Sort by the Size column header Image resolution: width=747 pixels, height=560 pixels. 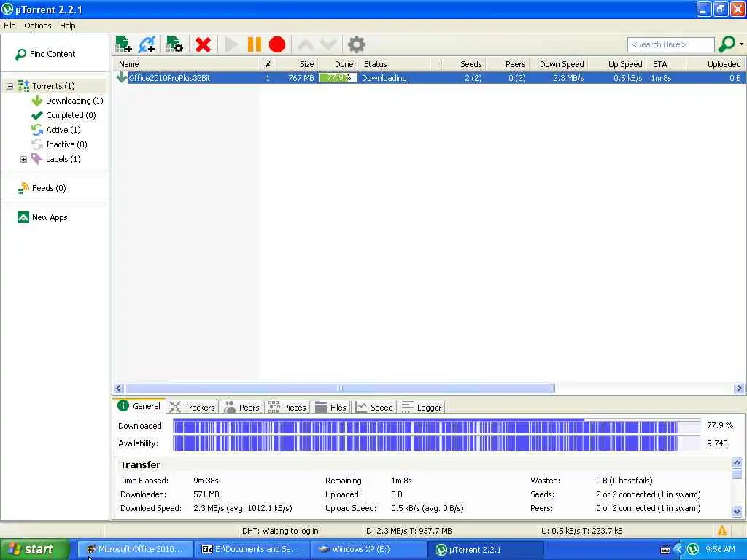coord(296,64)
